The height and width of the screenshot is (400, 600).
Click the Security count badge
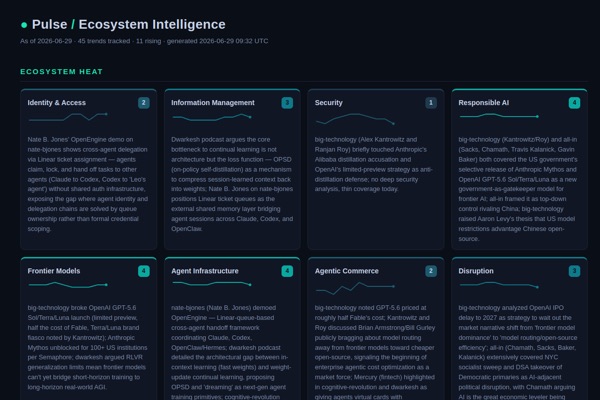click(x=431, y=103)
